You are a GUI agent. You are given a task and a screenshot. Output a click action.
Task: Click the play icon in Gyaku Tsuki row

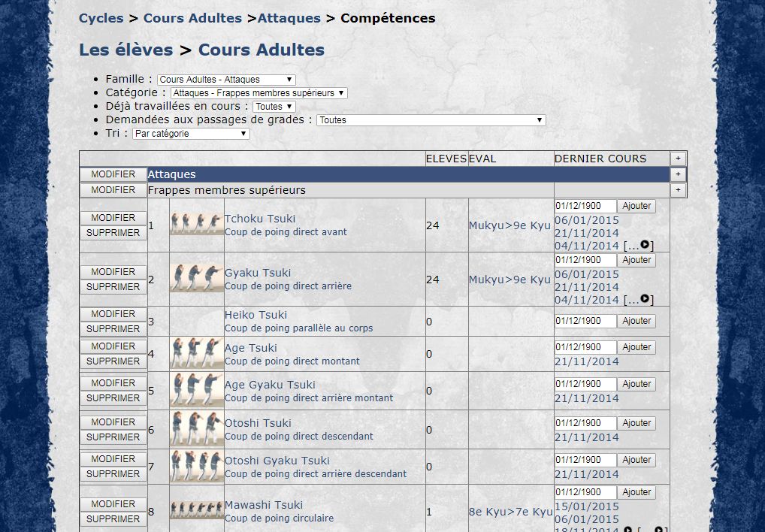tap(644, 299)
